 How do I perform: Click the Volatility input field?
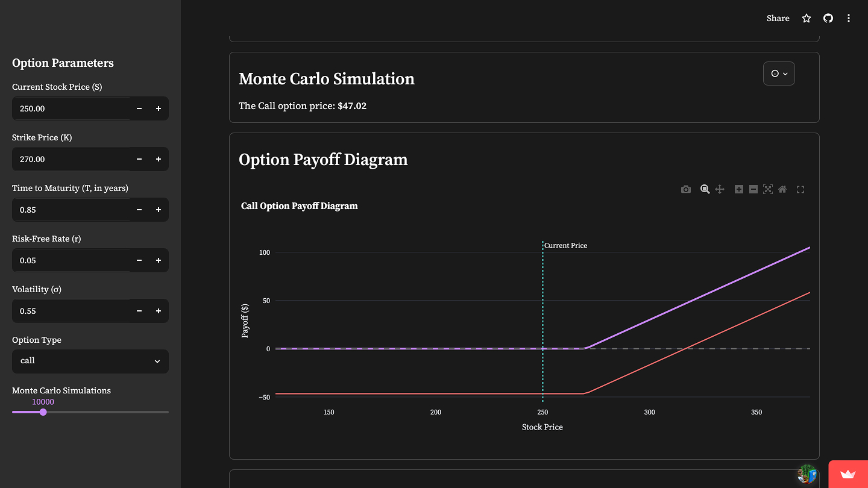point(71,311)
